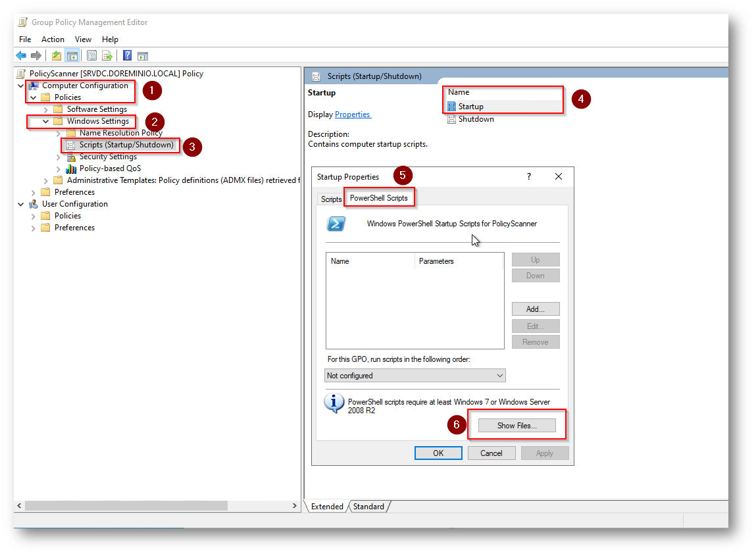The image size is (756, 556).
Task: Click the Apply button
Action: coord(545,453)
